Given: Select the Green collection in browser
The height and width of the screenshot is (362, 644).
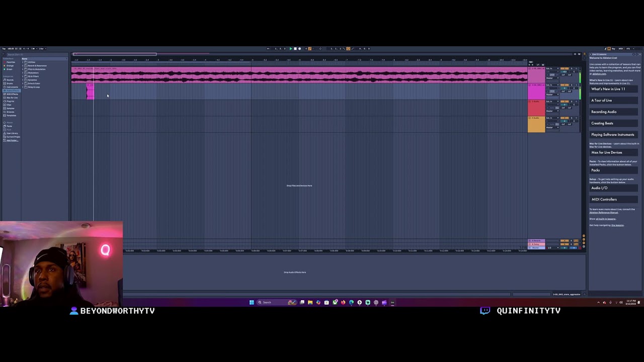Looking at the screenshot, I should [9, 69].
